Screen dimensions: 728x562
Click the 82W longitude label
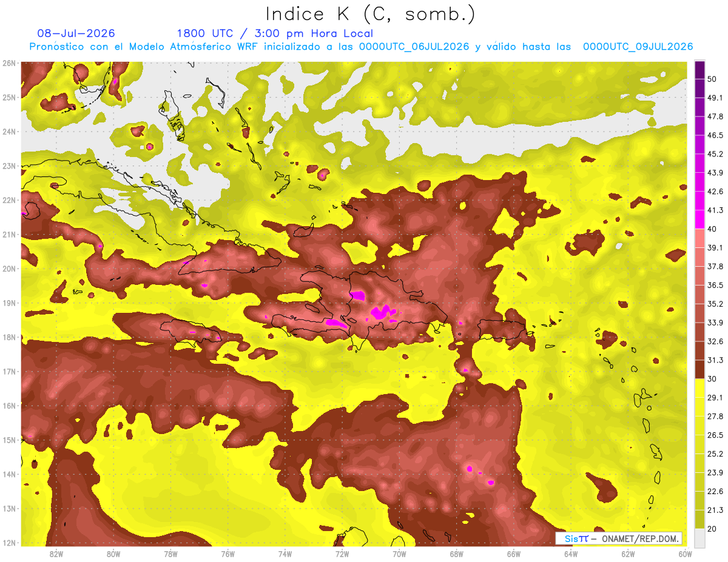[56, 554]
